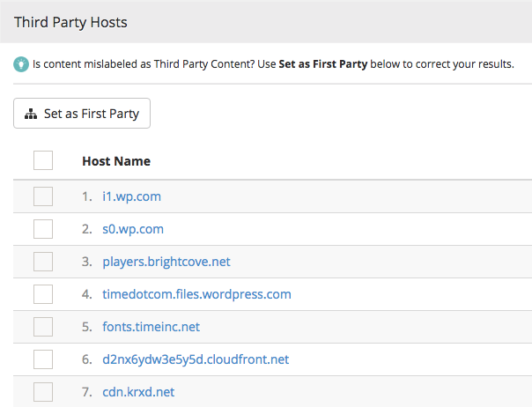The width and height of the screenshot is (532, 407).
Task: Click the Third Party Hosts panel title
Action: click(x=70, y=22)
